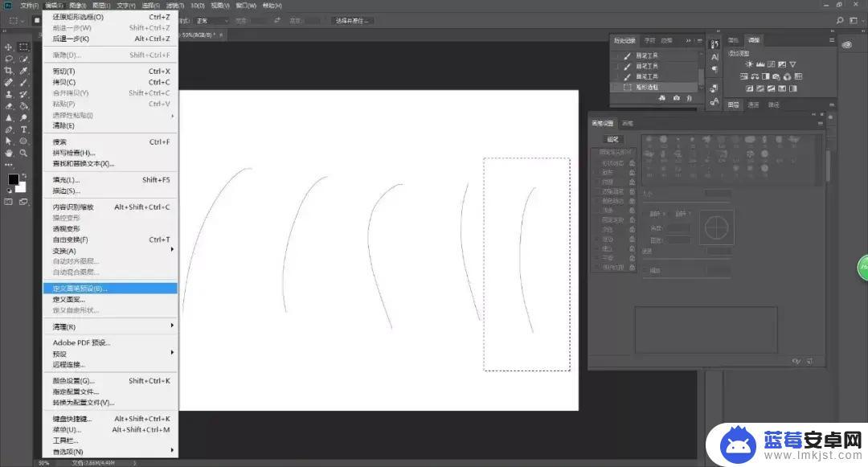Select the Pen tool
This screenshot has width=868, height=467.
coord(9,129)
